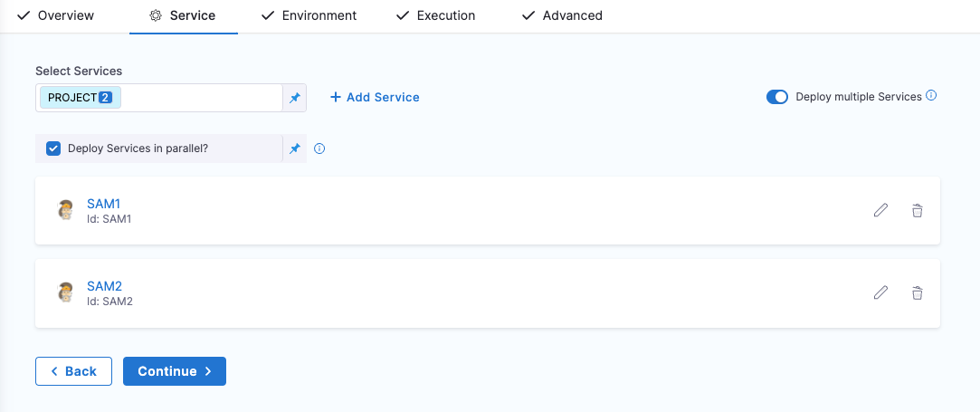
Task: Delete SAM2 service using trash icon
Action: point(917,292)
